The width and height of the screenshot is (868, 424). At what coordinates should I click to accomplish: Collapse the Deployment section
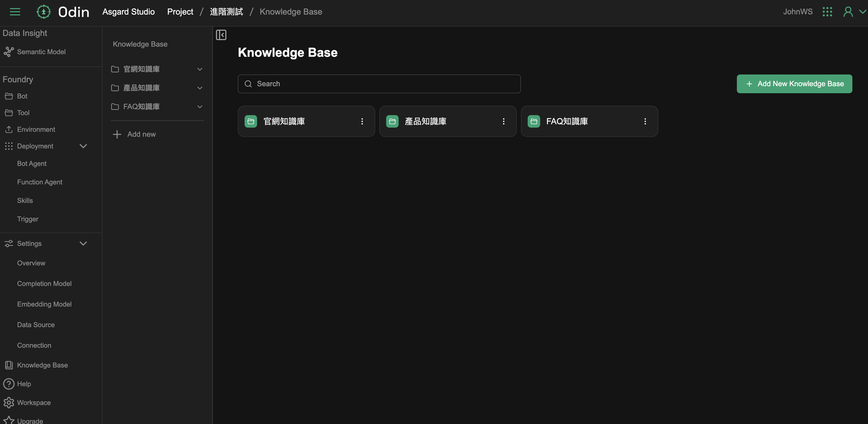(83, 146)
